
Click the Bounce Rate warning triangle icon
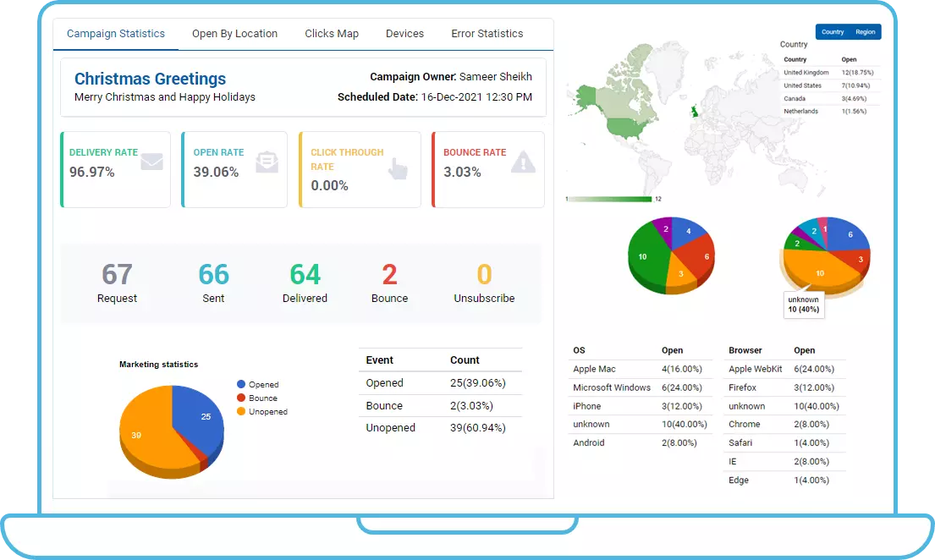523,162
